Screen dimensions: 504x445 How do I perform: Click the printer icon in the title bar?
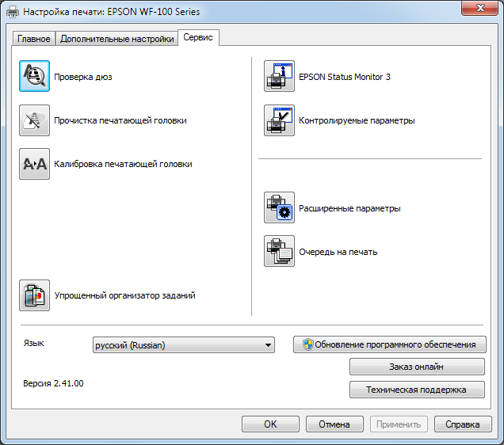[x=13, y=12]
